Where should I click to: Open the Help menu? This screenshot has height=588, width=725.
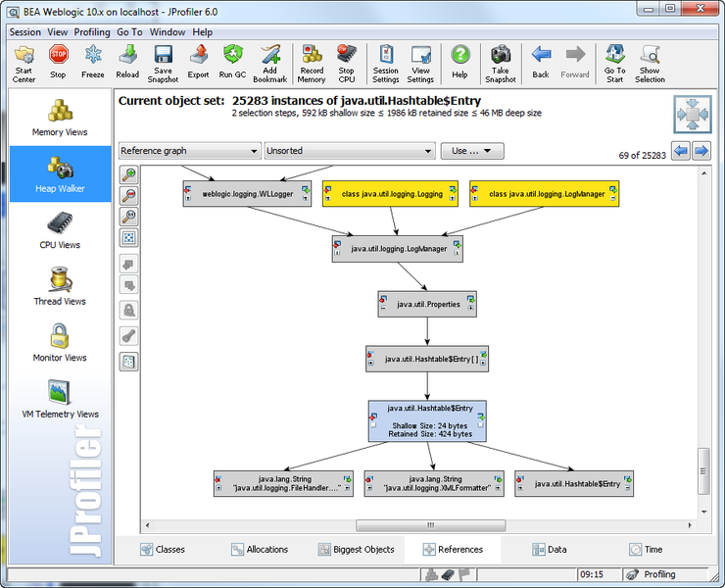pos(203,32)
